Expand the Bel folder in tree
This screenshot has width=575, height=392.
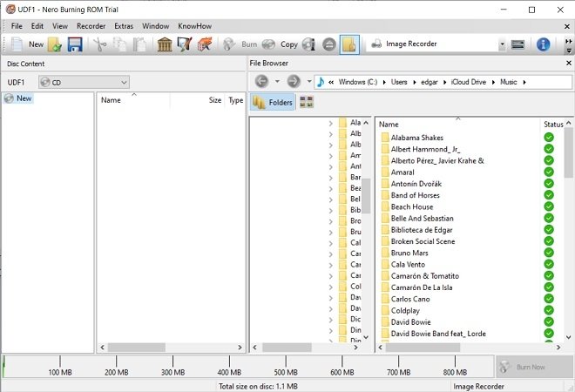331,199
